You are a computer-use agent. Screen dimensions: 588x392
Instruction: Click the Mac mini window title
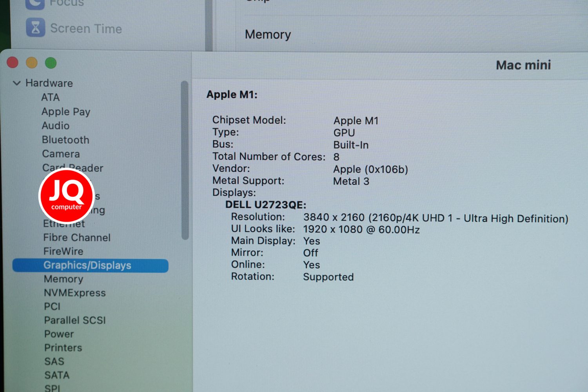[x=523, y=65]
